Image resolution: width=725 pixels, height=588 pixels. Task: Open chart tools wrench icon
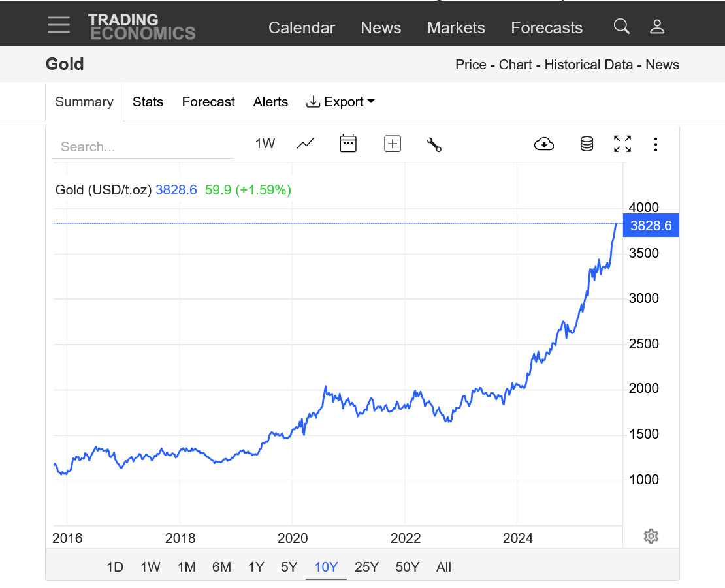(x=434, y=144)
